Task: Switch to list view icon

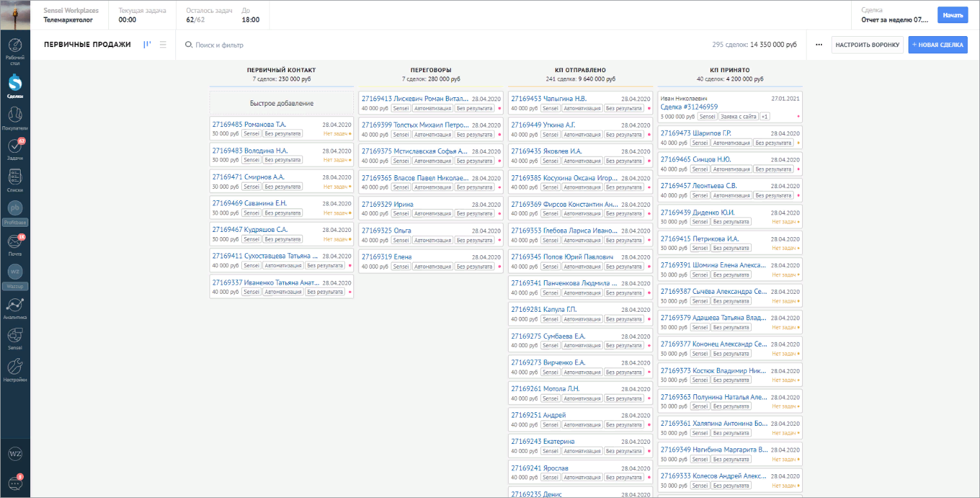Action: (163, 44)
